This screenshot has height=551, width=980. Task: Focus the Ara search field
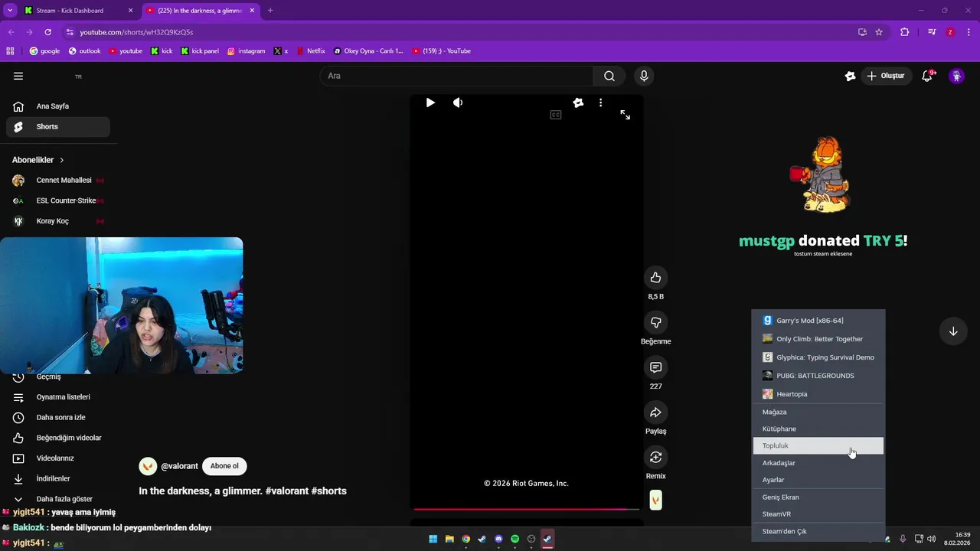click(x=457, y=76)
